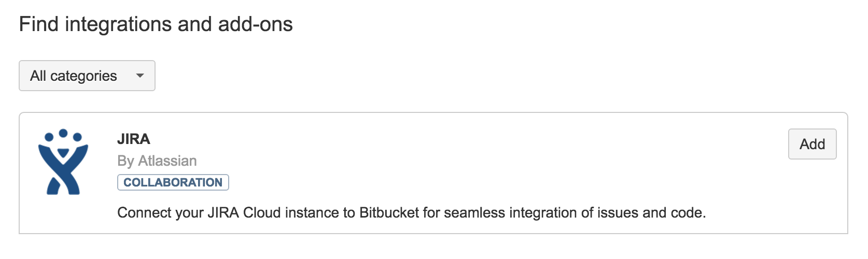Image resolution: width=868 pixels, height=259 pixels.
Task: Select the JIRA add-on title
Action: coord(134,139)
